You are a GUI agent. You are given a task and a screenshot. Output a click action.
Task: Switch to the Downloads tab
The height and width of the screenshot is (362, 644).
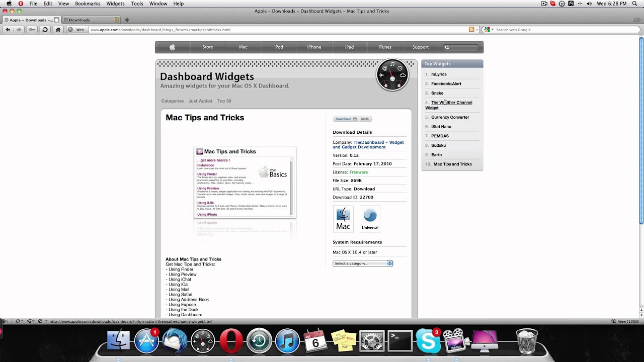point(91,20)
